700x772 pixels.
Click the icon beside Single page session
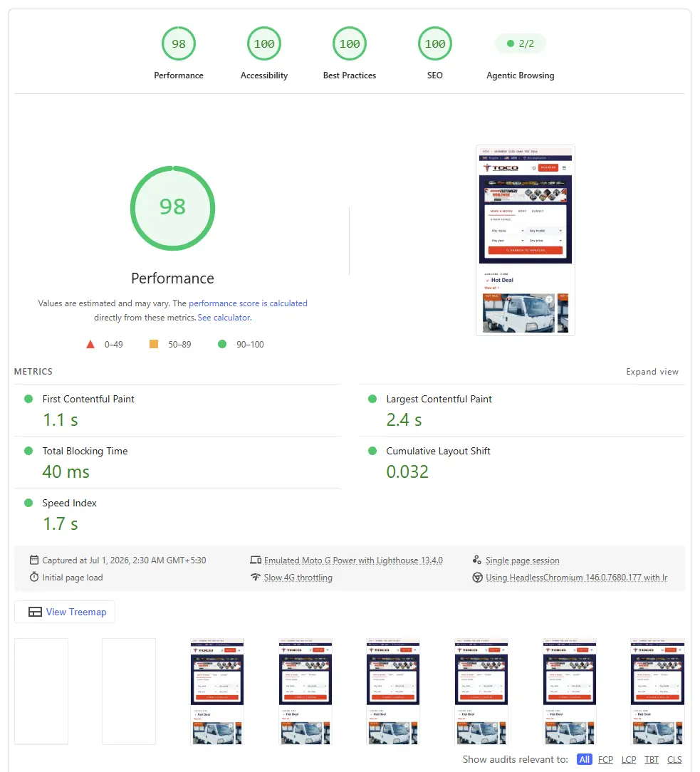click(476, 560)
